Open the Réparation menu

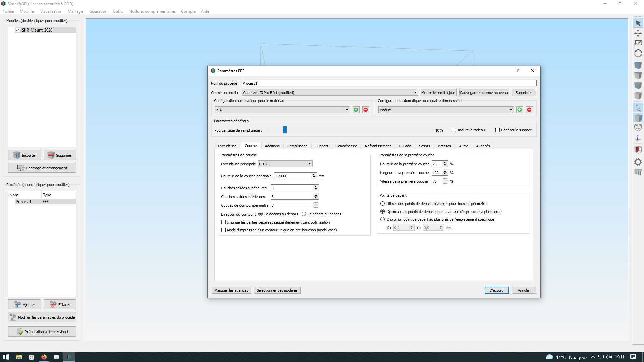[98, 11]
